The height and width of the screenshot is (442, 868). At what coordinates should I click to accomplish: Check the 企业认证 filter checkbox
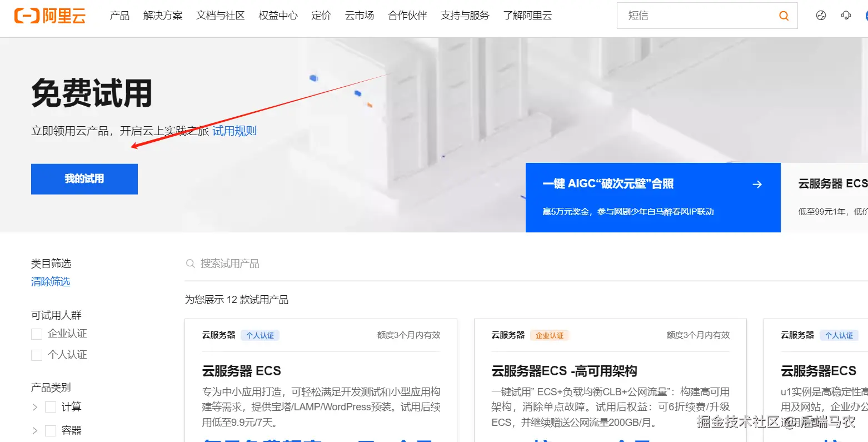coord(37,334)
